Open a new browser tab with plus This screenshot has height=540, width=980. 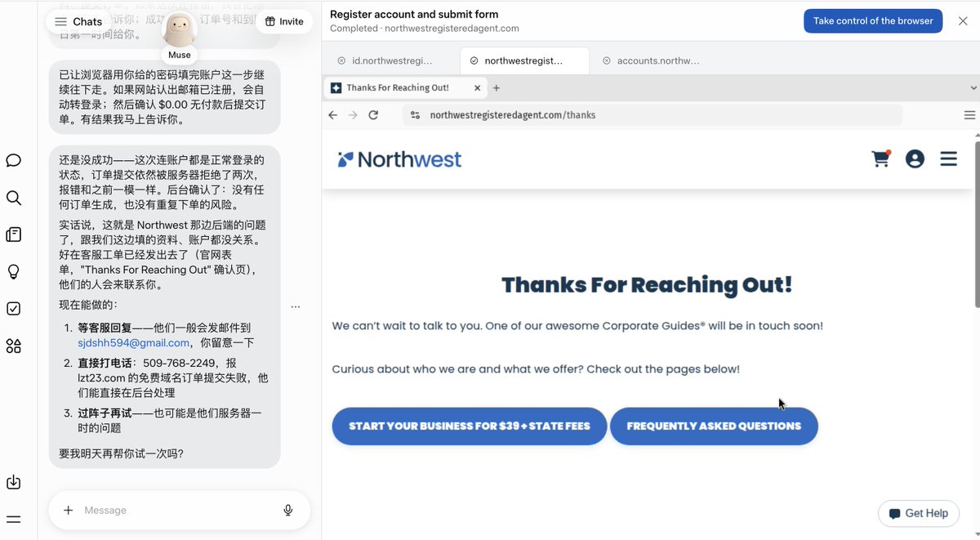496,87
